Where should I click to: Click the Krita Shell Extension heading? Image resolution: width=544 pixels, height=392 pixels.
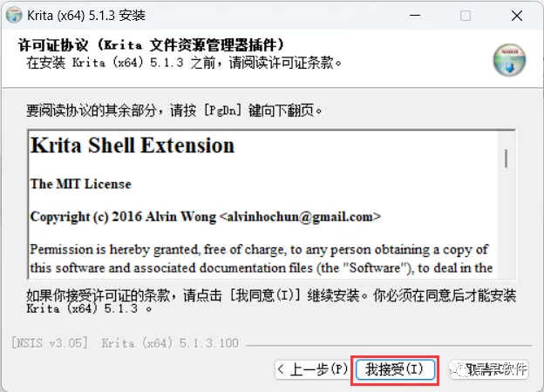[133, 145]
